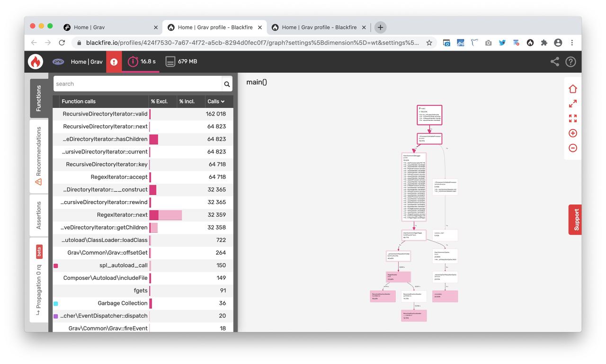The width and height of the screenshot is (606, 364).
Task: Click the gray camera extension icon
Action: tap(488, 43)
